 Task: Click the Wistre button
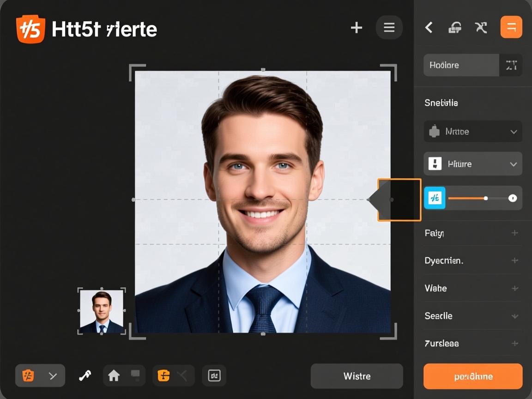[357, 376]
